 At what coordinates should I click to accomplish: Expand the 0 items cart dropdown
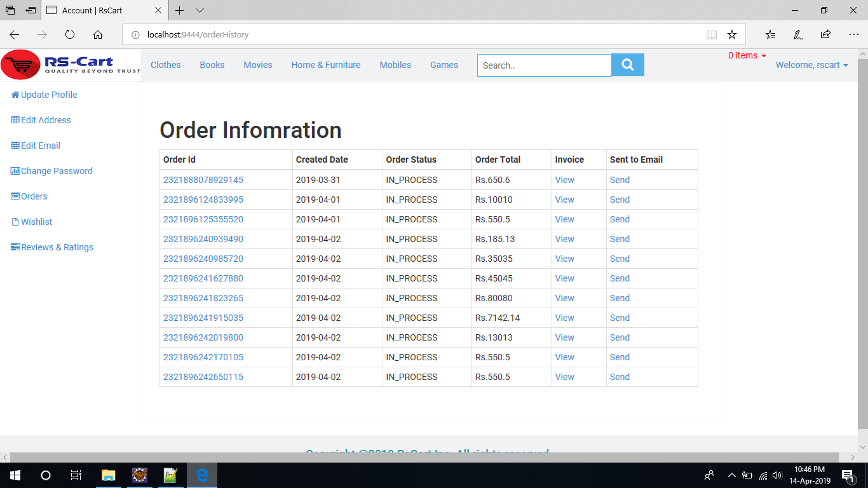[747, 56]
